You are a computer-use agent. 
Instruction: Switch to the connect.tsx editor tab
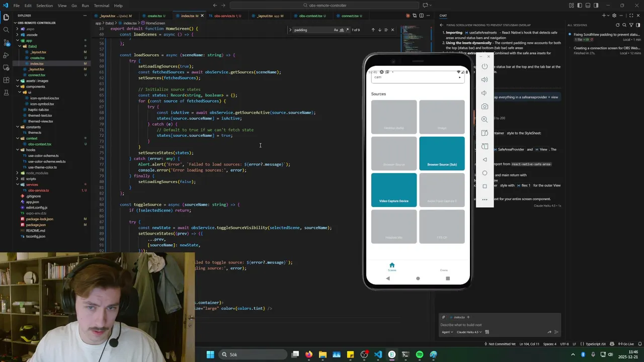[x=352, y=16]
